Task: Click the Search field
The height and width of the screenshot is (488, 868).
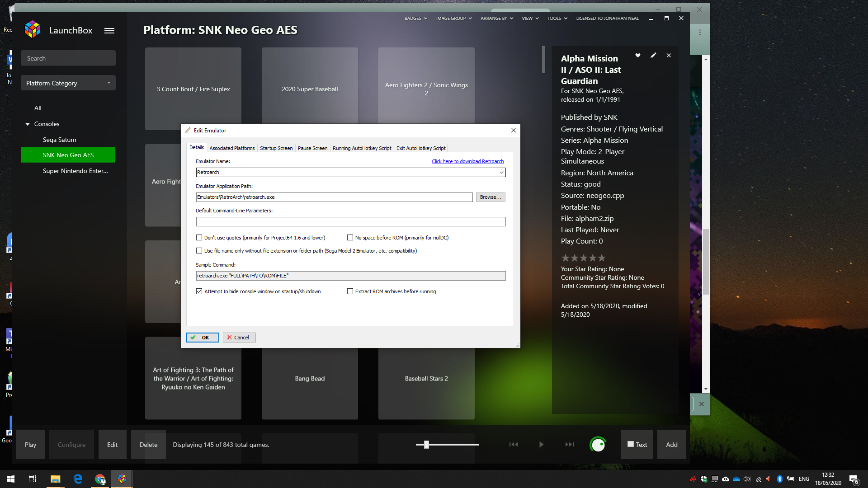Action: pos(68,58)
